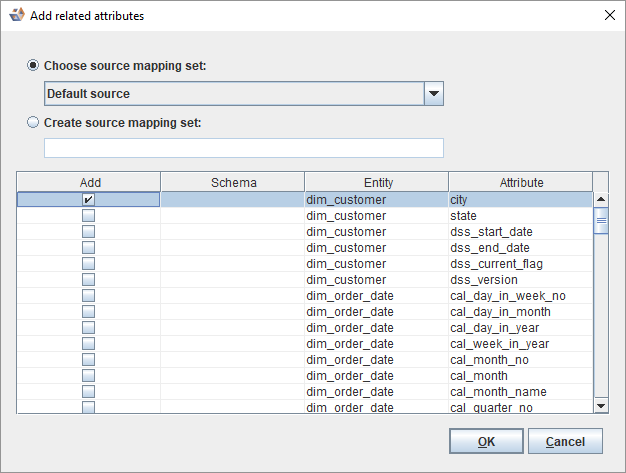Click the Schema column header

click(233, 182)
